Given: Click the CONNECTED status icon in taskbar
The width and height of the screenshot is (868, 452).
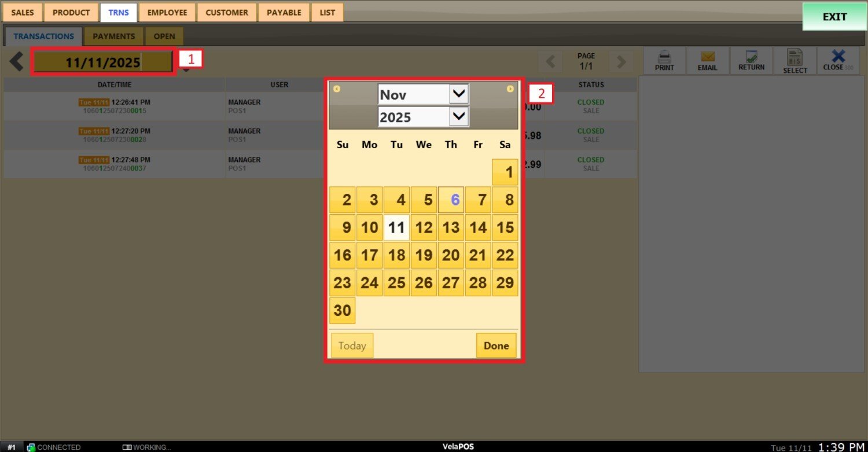Looking at the screenshot, I should tap(31, 447).
